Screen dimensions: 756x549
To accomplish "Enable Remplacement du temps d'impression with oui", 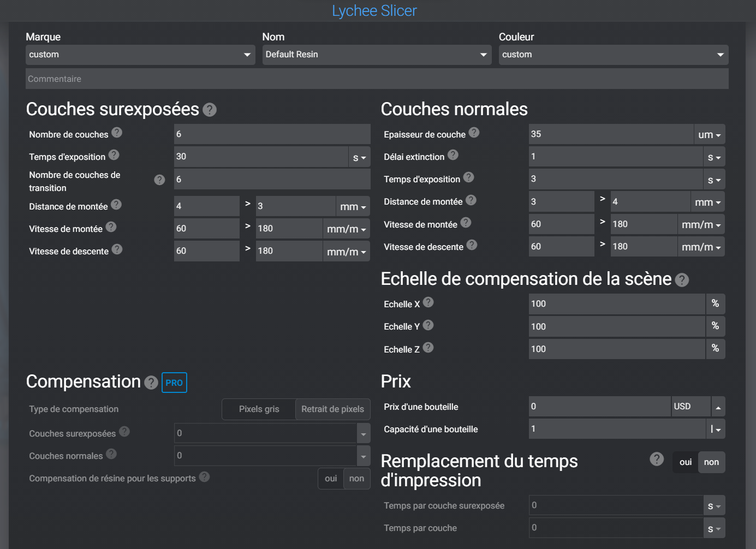I will (x=686, y=462).
